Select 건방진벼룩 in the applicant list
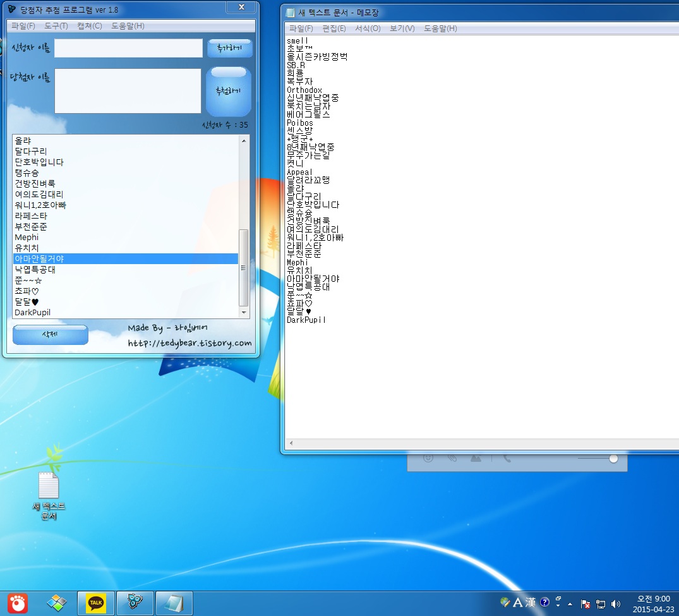Viewport: 679px width, 616px height. (x=126, y=184)
